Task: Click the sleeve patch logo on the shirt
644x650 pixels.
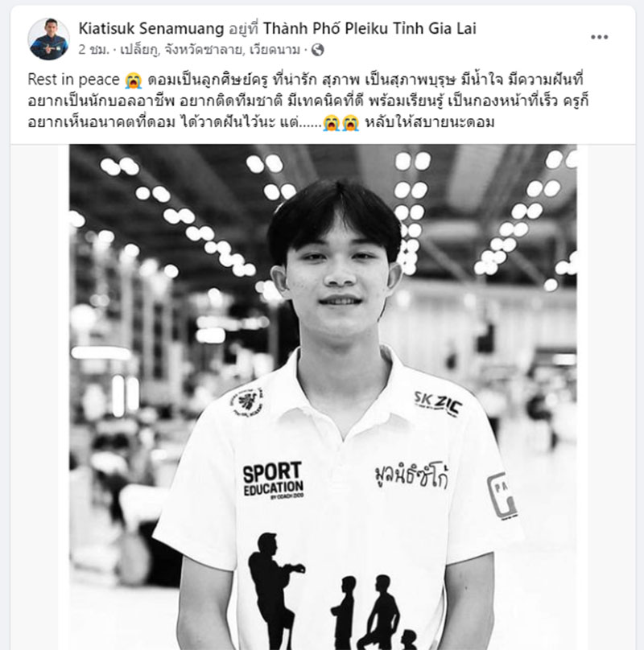Action: [x=502, y=496]
